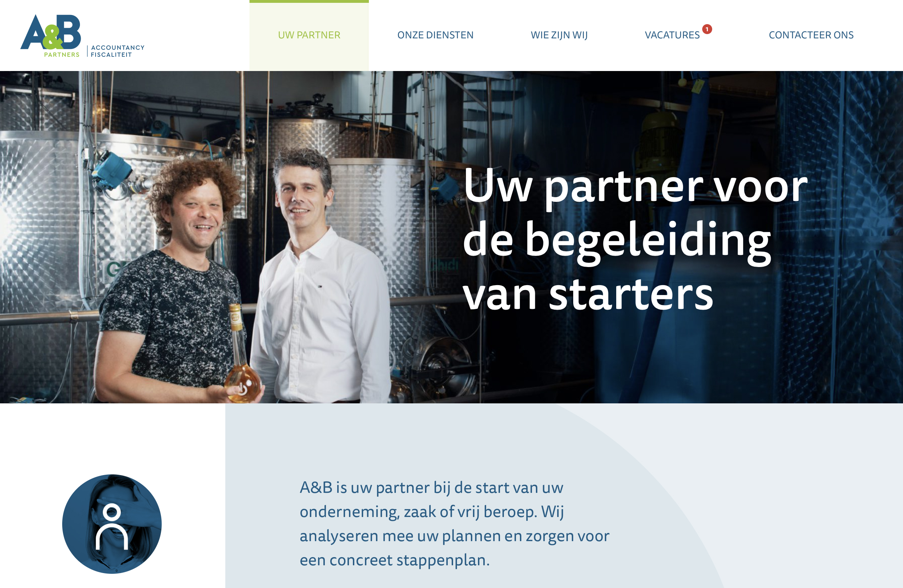Click the red Vacatures notification badge
The image size is (903, 588).
[x=707, y=29]
